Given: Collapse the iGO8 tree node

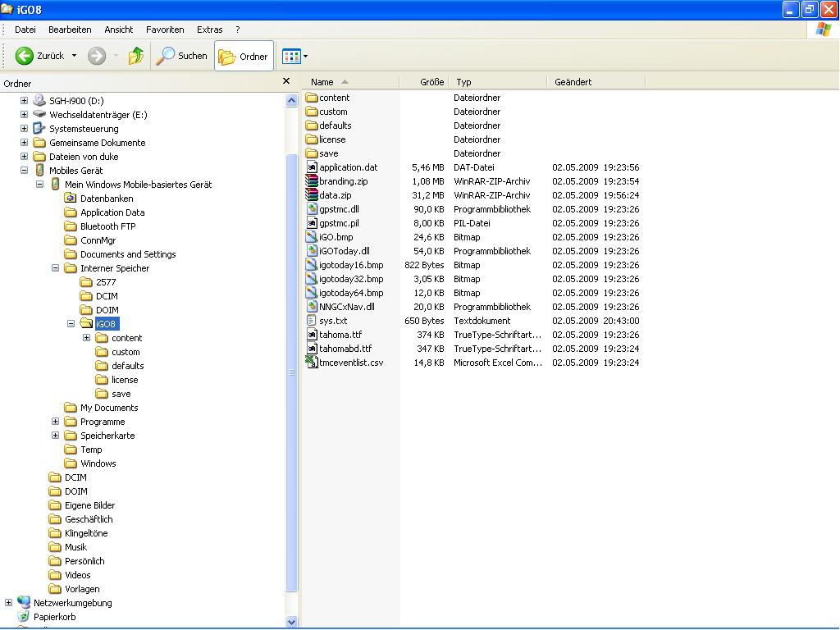Looking at the screenshot, I should (x=71, y=323).
